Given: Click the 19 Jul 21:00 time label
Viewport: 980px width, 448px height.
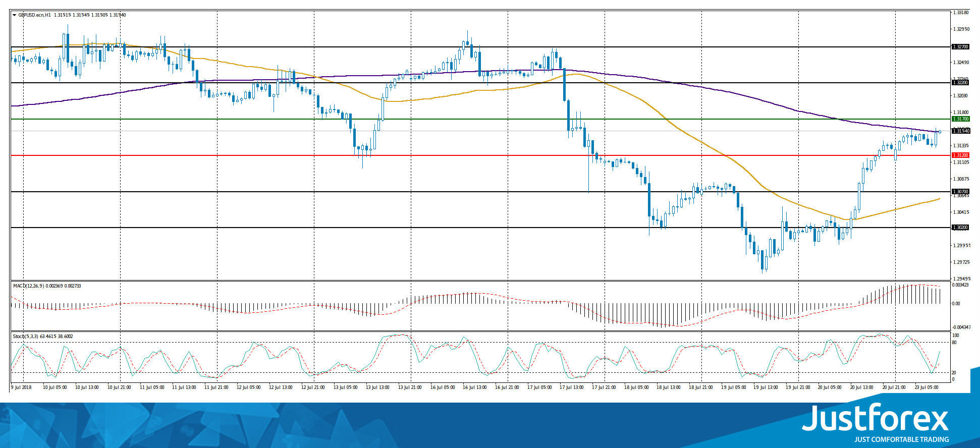Looking at the screenshot, I should tap(798, 387).
